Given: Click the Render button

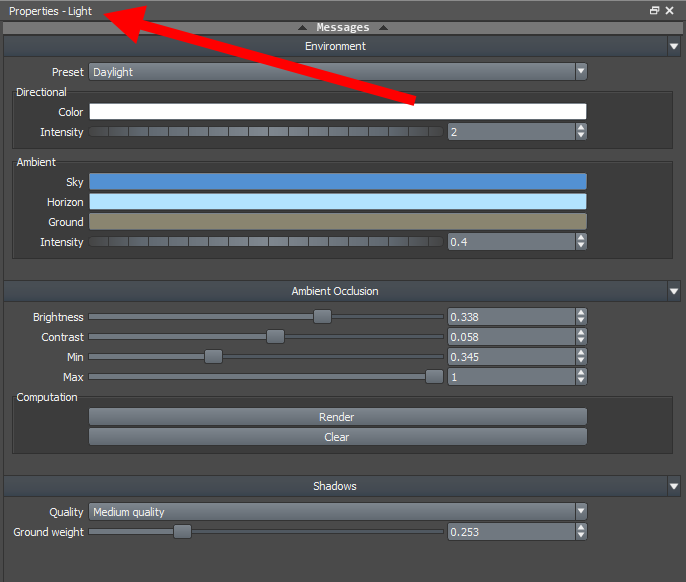Looking at the screenshot, I should point(338,417).
